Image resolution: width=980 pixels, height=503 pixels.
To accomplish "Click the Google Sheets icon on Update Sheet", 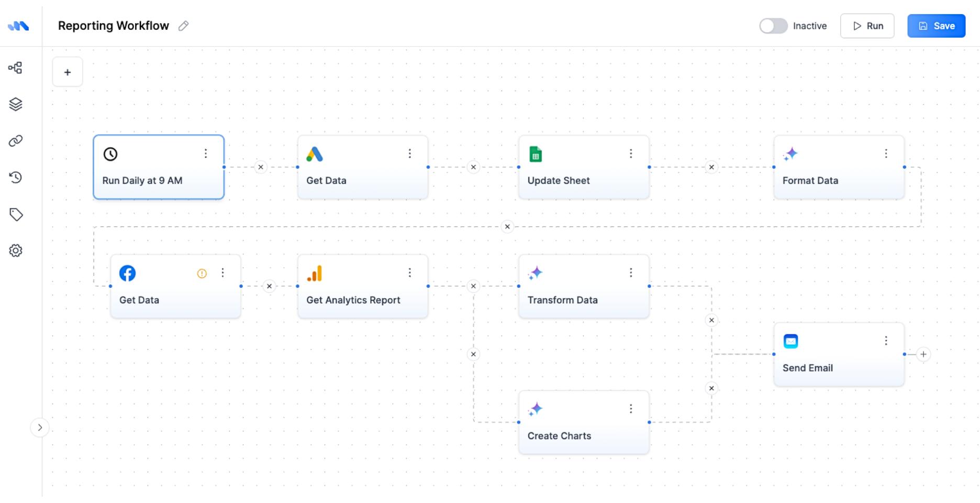I will (x=536, y=154).
